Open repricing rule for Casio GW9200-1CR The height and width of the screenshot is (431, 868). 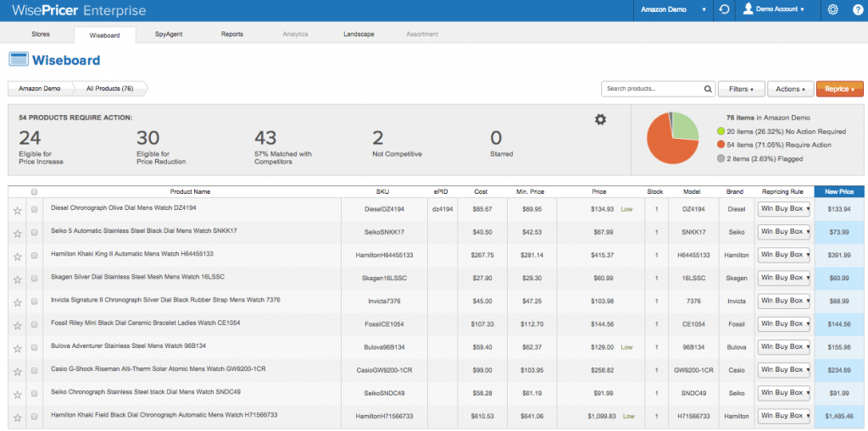coord(784,369)
